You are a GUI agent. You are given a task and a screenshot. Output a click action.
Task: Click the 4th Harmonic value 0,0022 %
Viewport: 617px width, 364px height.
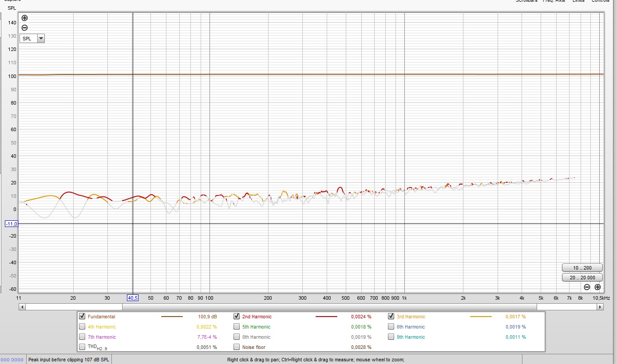pyautogui.click(x=207, y=327)
